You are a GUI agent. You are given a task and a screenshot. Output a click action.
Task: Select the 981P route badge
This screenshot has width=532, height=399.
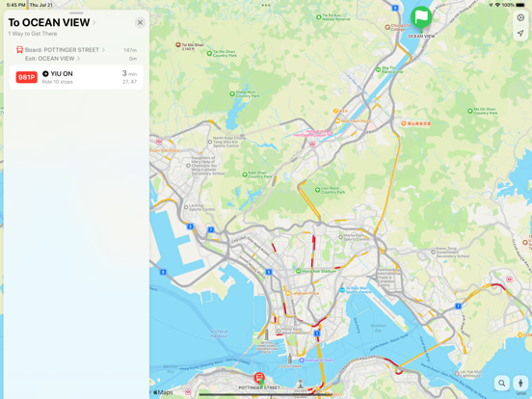tap(26, 77)
